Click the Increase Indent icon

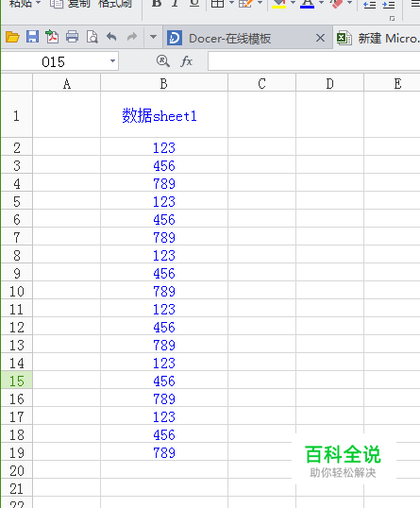[388, 4]
